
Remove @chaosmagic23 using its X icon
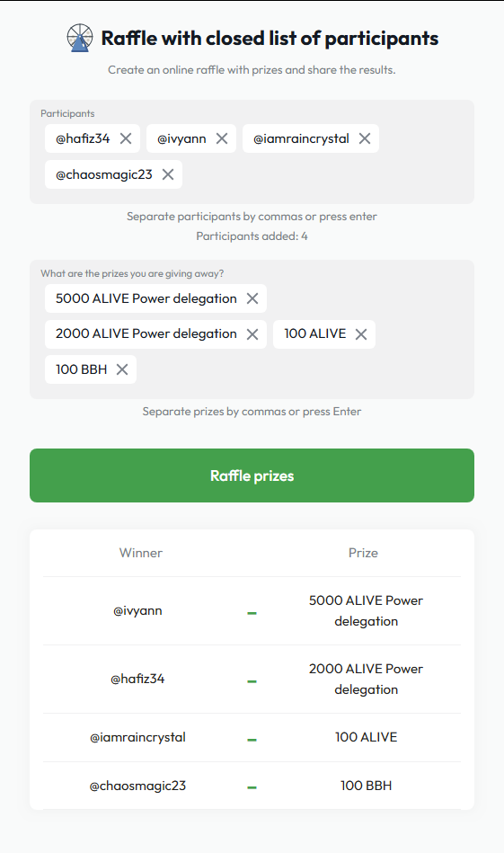point(168,174)
